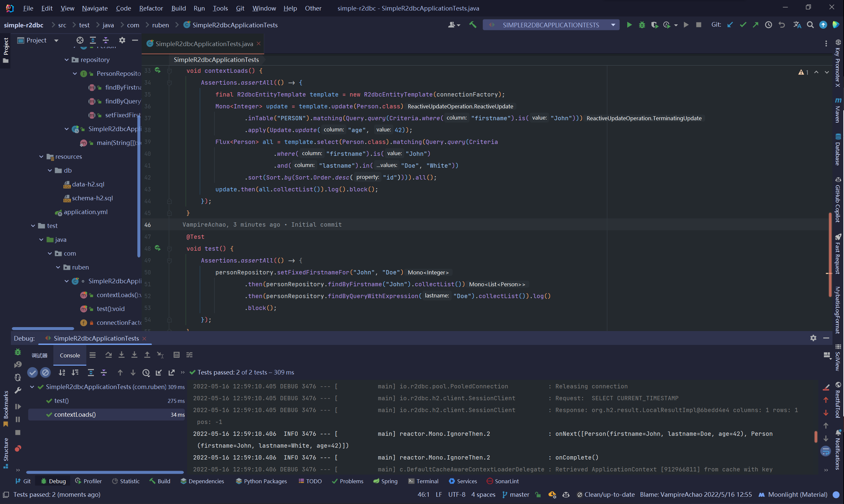Click the green Run button in top toolbar
The image size is (844, 504).
pos(629,25)
